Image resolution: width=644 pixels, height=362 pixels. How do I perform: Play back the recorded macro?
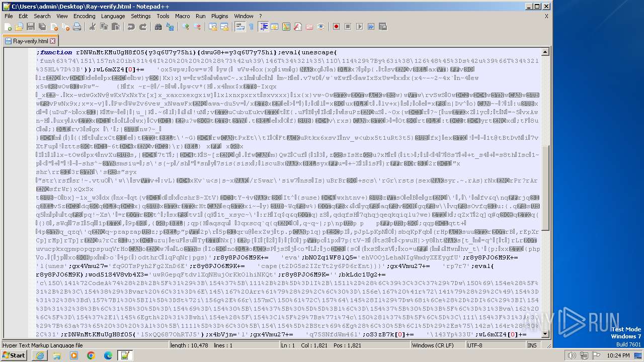(x=360, y=27)
